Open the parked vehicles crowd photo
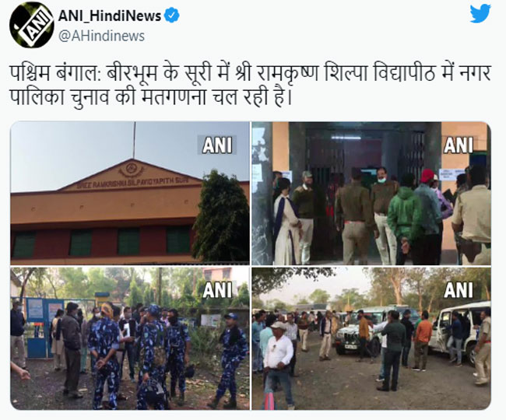The image size is (506, 420). (371, 338)
